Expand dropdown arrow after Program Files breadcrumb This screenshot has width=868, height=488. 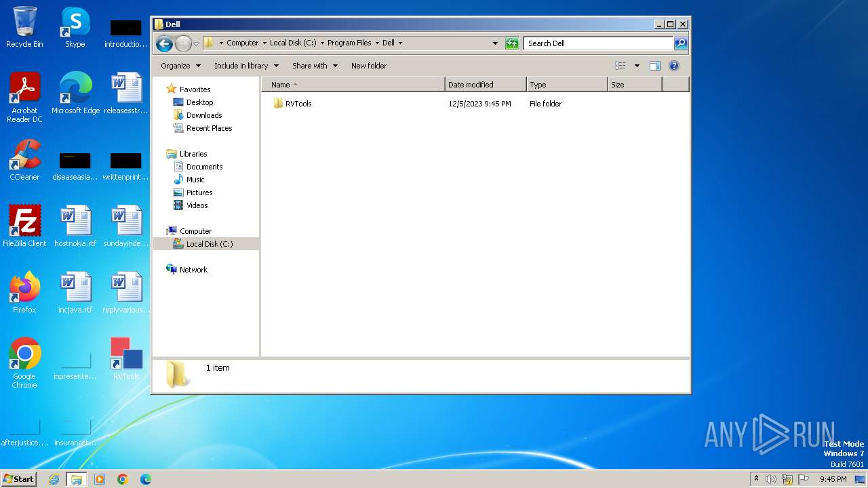[377, 43]
